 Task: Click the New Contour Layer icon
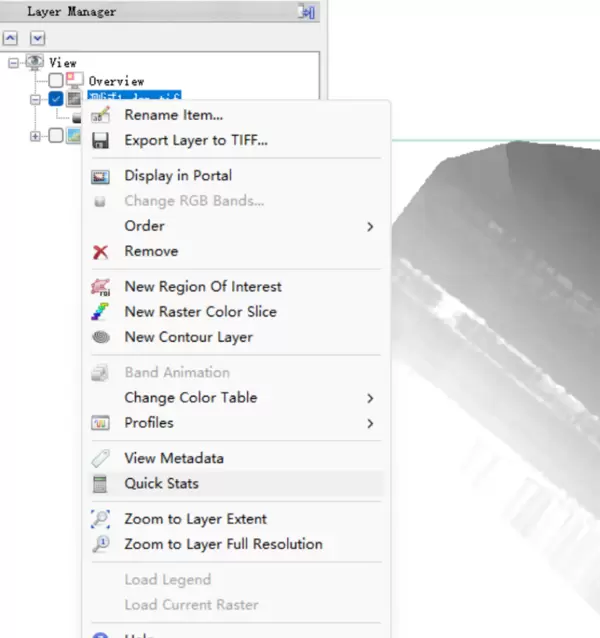coord(100,338)
